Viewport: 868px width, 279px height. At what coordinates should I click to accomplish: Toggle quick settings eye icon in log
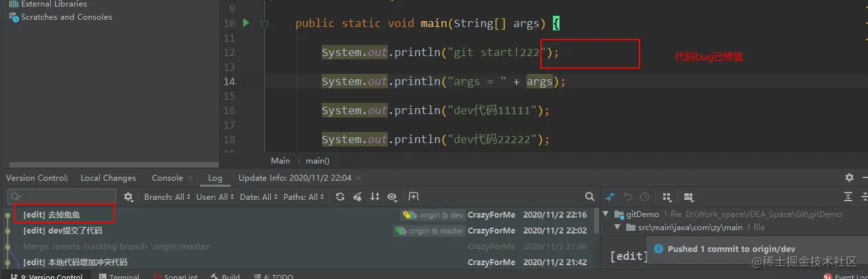pos(392,197)
